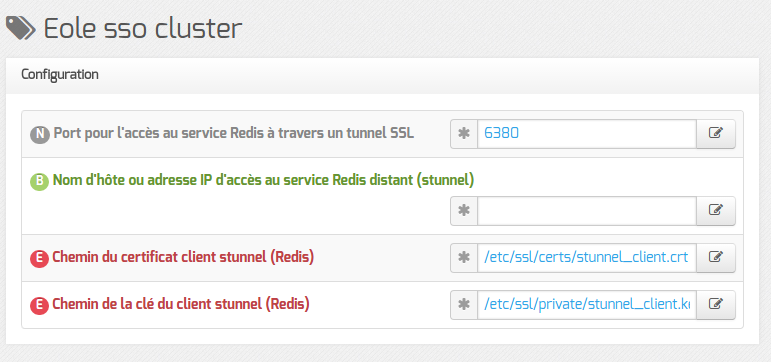
Task: Click the /etc/ssl/private/stunnel_client key field
Action: tap(587, 304)
